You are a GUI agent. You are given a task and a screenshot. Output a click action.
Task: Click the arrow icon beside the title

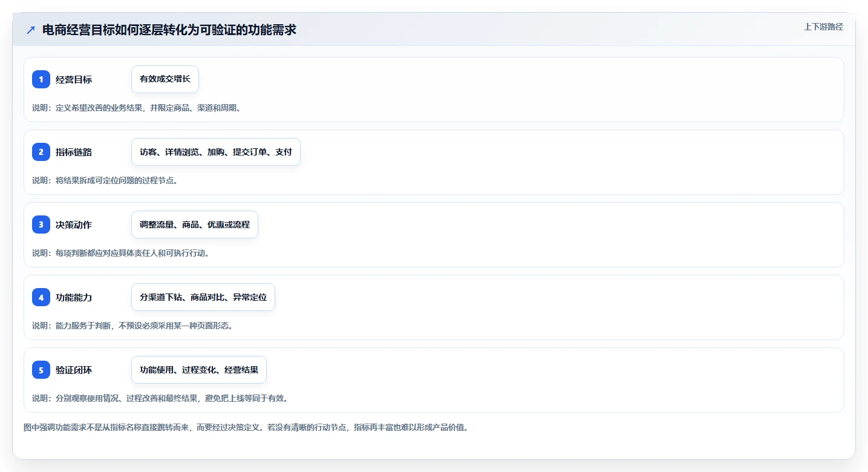click(x=31, y=30)
